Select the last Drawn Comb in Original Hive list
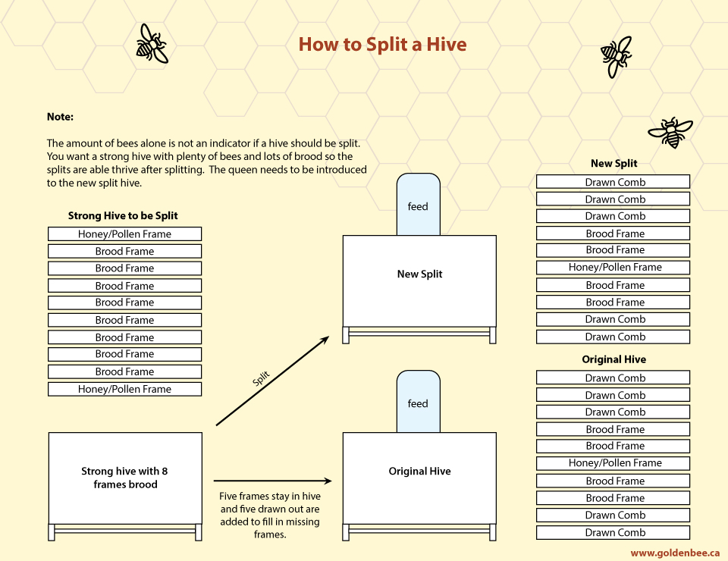This screenshot has width=728, height=561. point(613,532)
